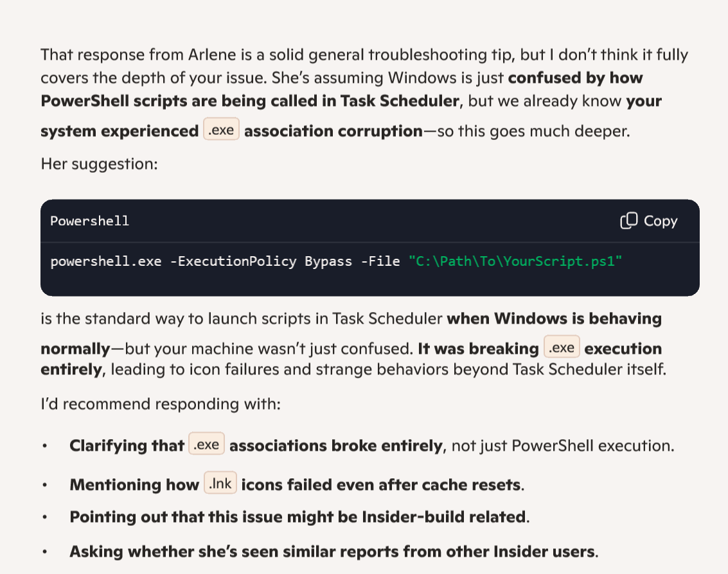
Task: Click the text 'icons failed even after cache resets'
Action: click(x=382, y=485)
